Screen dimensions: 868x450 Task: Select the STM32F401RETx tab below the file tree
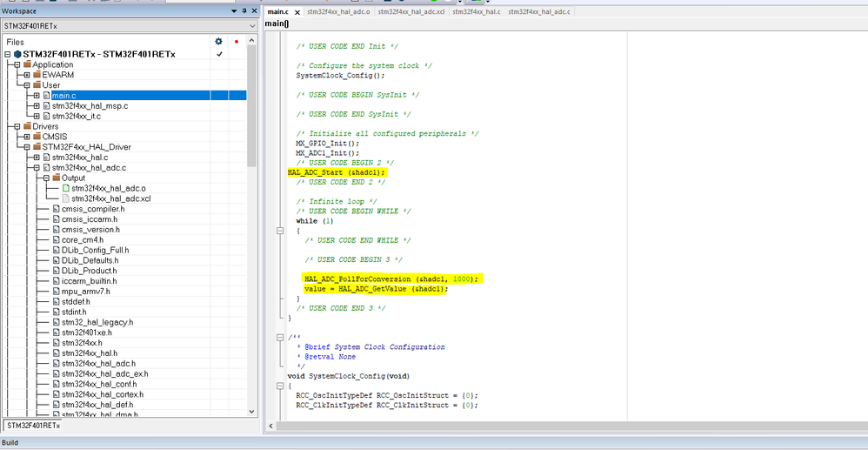pos(33,426)
